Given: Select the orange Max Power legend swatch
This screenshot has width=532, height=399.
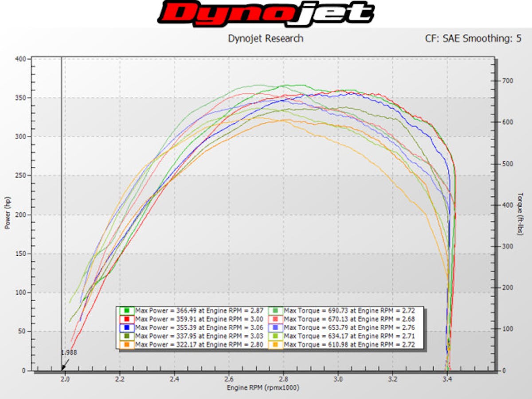Looking at the screenshot, I should point(126,344).
